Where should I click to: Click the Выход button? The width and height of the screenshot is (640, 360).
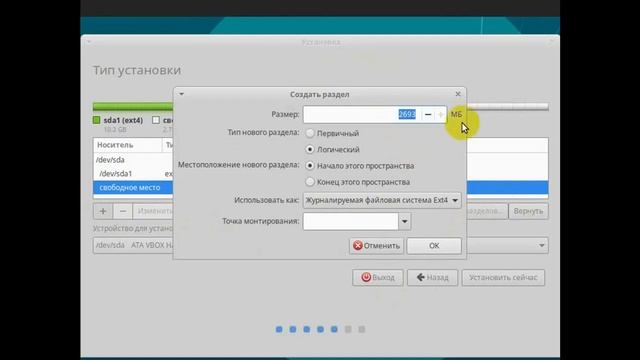tap(378, 278)
